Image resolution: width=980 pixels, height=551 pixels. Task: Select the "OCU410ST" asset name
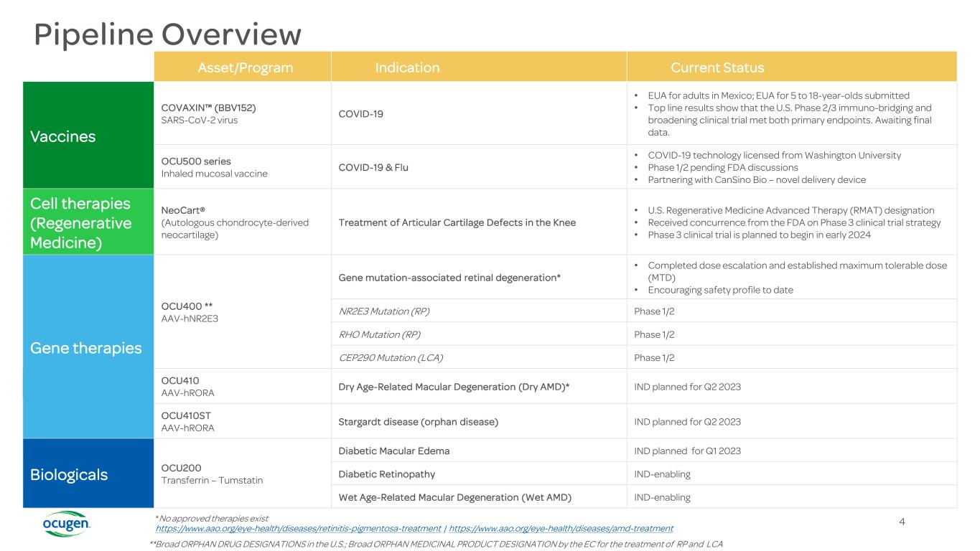[x=187, y=415]
